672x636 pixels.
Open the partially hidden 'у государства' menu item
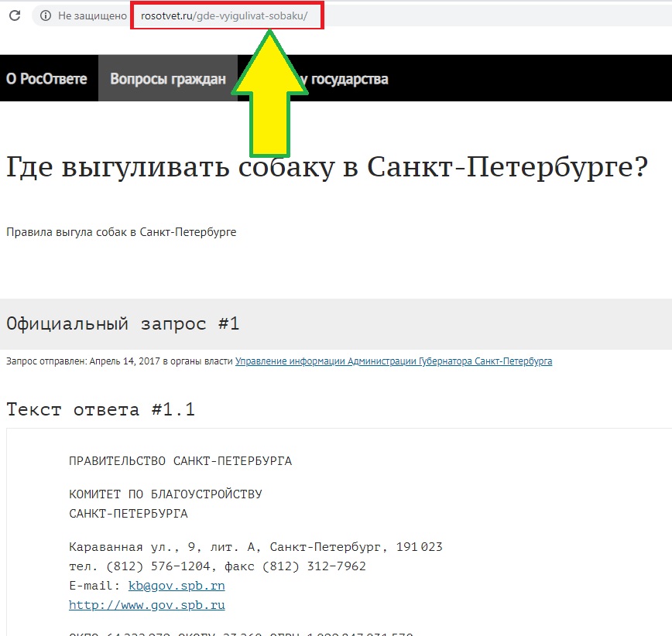click(x=348, y=79)
